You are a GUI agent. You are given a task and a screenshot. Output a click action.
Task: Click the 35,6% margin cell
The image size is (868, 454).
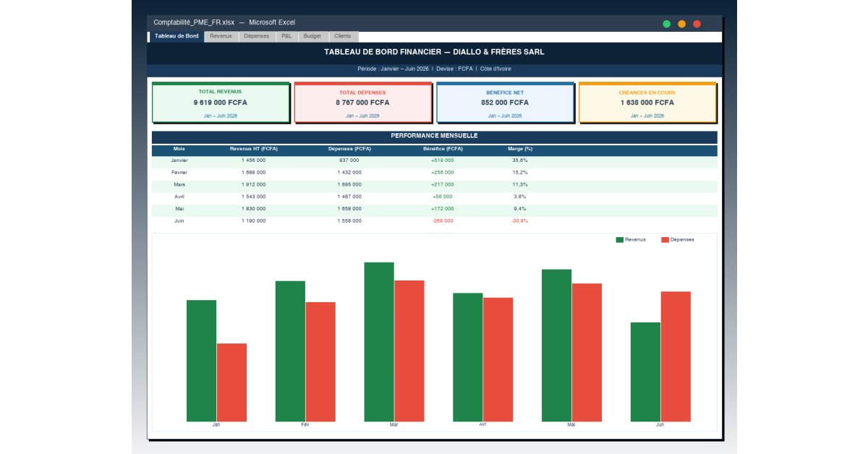point(520,160)
